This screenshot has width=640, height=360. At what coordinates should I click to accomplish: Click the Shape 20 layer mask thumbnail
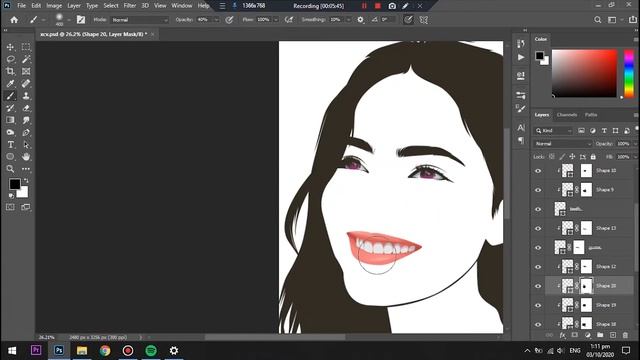[x=586, y=286]
